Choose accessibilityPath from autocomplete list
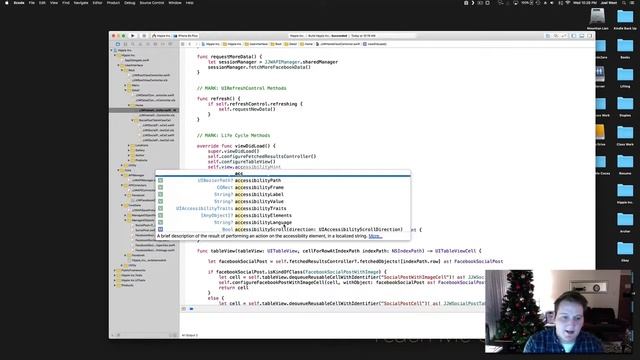 click(283, 180)
